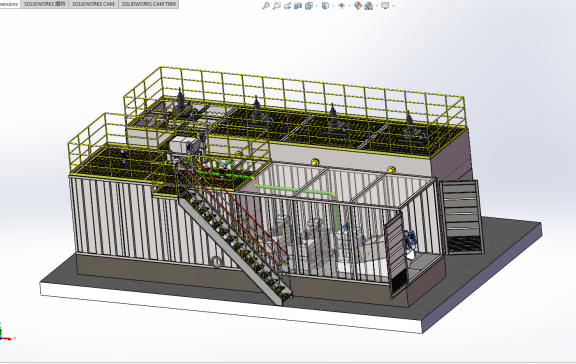Select the partially visible Dimensions tab
The image size is (576, 364).
tap(10, 4)
